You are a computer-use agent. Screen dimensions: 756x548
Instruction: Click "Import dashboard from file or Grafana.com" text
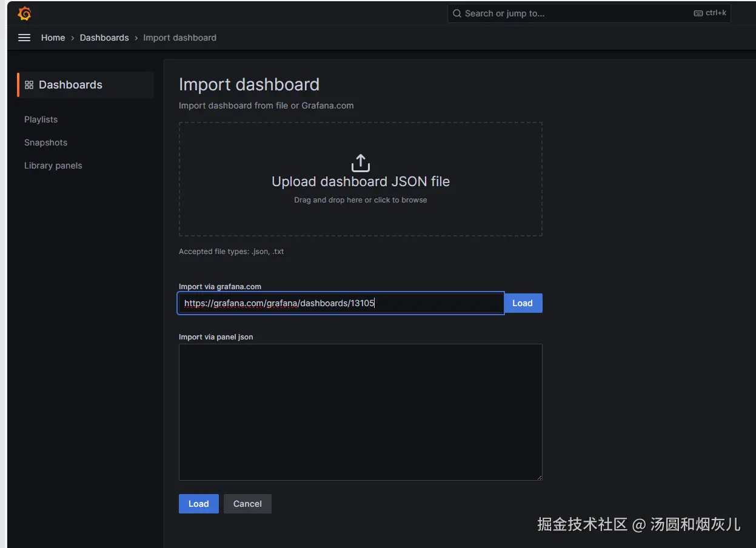point(266,105)
